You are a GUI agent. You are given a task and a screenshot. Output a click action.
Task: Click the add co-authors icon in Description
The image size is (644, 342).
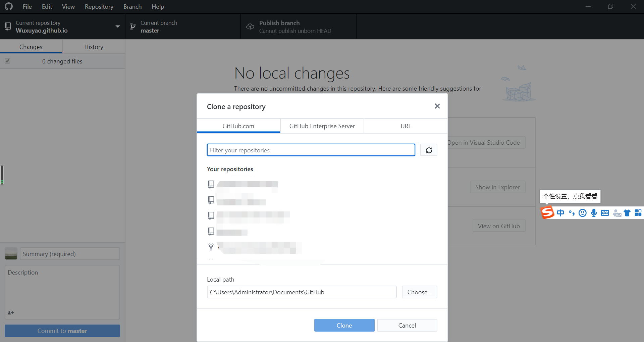click(x=11, y=312)
